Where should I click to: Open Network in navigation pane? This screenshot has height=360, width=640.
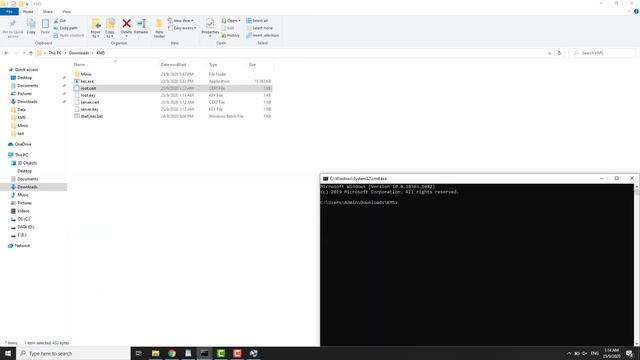[x=22, y=246]
